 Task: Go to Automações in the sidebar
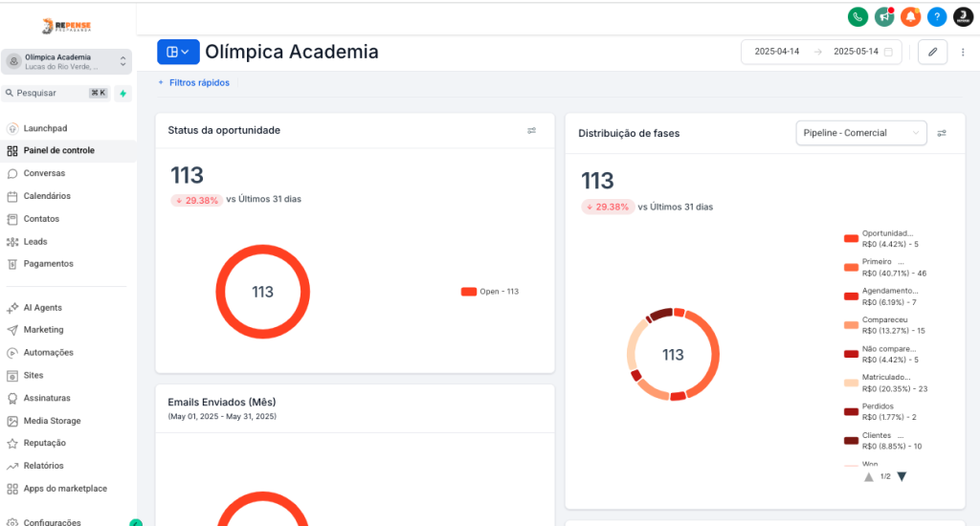point(48,352)
